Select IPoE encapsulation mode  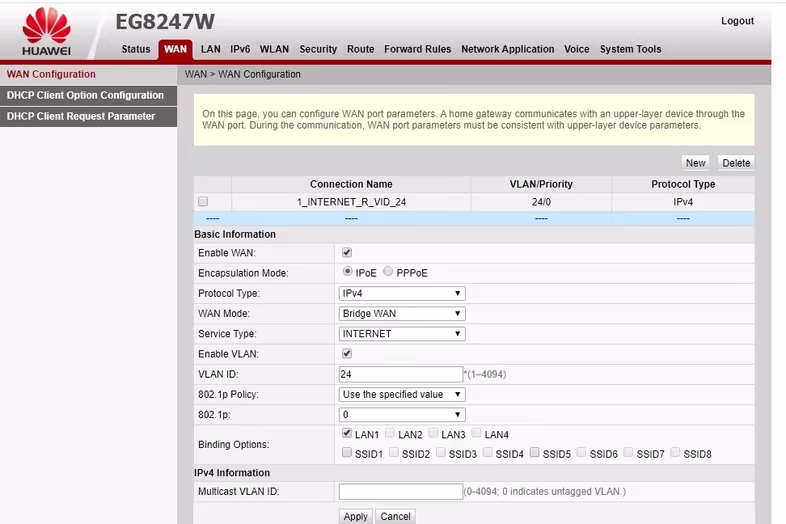347,271
